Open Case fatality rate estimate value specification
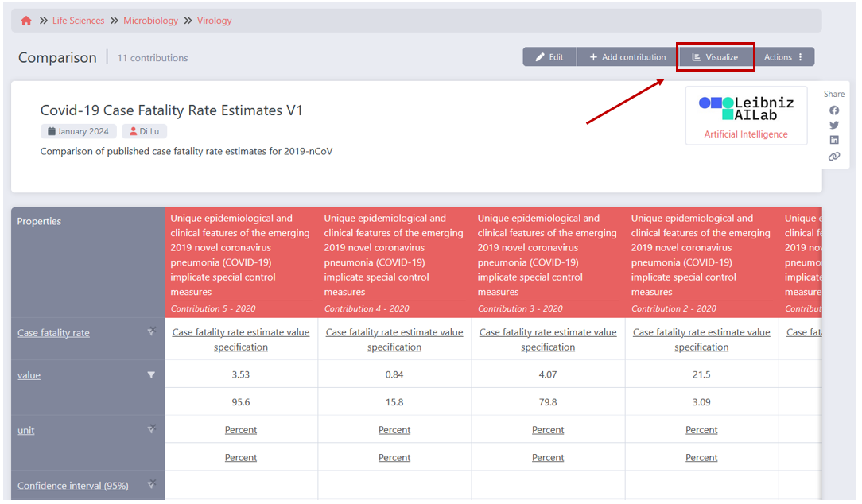Viewport: 862px width, 504px height. 241,339
